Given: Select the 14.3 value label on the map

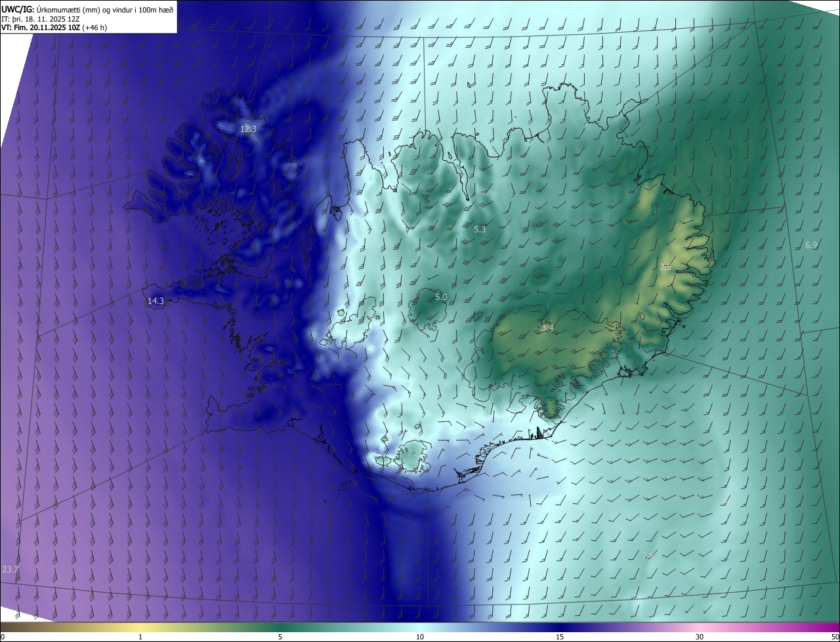Looking at the screenshot, I should point(156,301).
